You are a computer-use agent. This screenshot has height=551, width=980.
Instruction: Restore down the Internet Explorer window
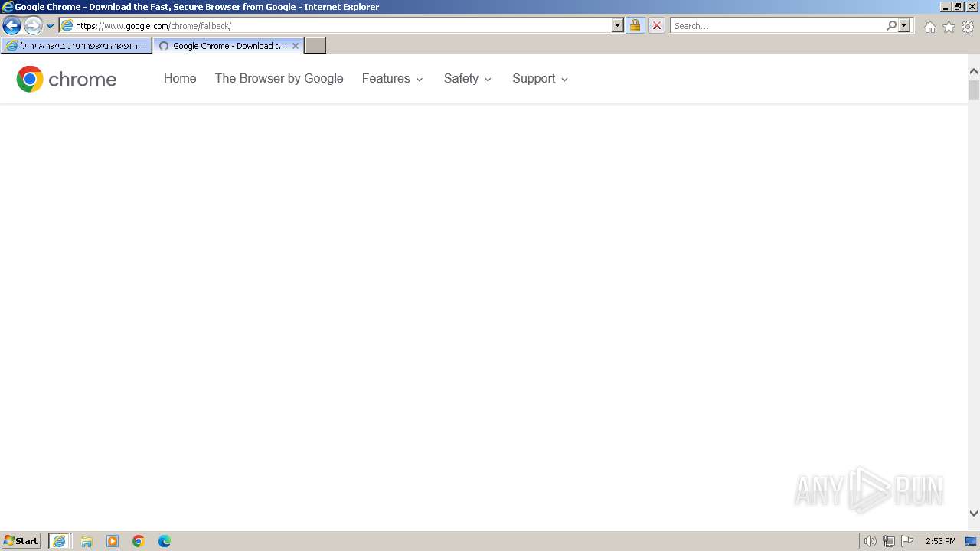[959, 7]
